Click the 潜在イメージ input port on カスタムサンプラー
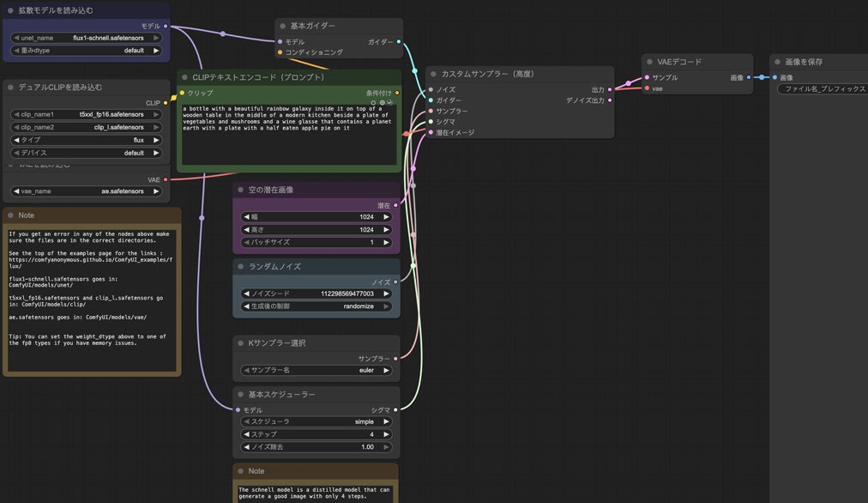The height and width of the screenshot is (503, 868). coord(431,132)
